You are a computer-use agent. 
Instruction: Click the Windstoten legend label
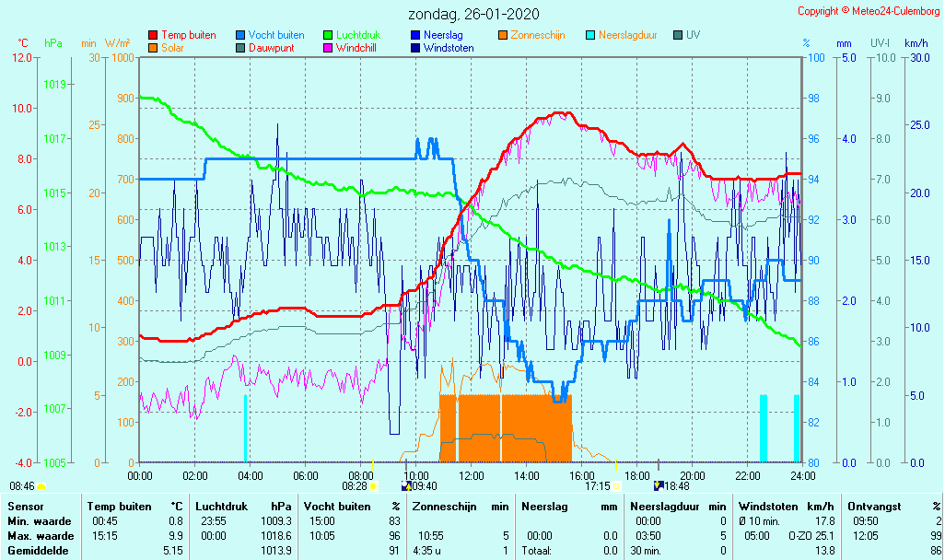pos(449,48)
